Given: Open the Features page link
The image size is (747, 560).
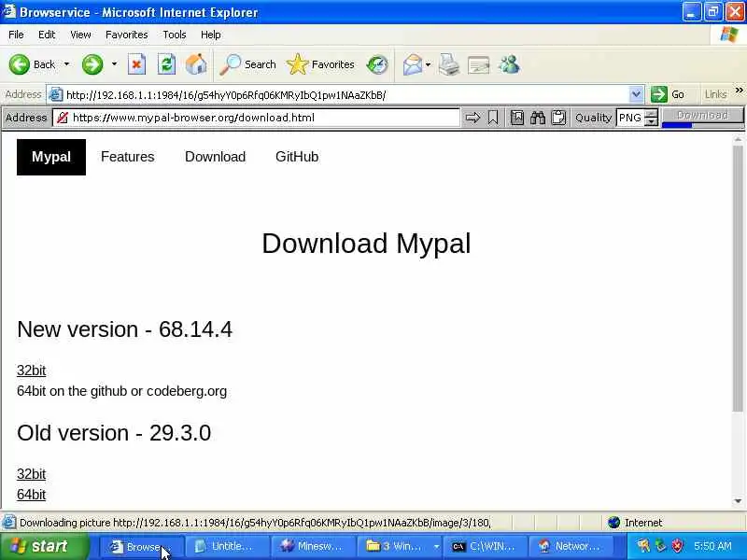Looking at the screenshot, I should tap(128, 157).
